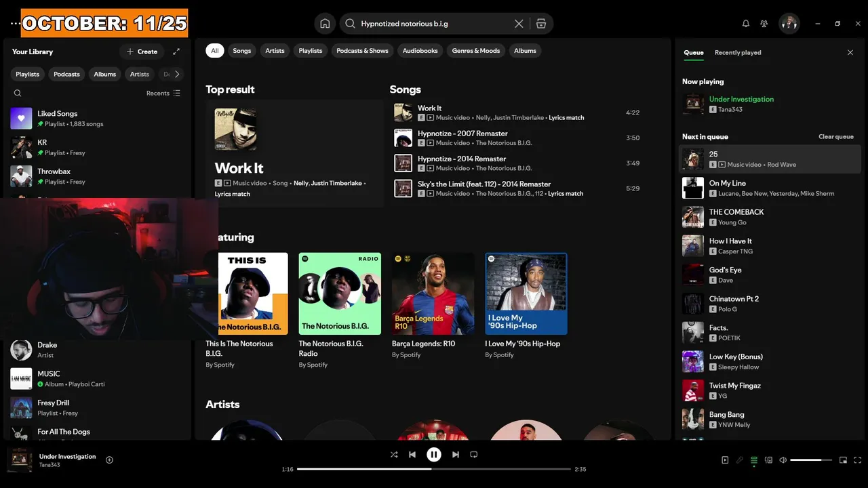Open the Now Playing view icon
The width and height of the screenshot is (868, 488).
click(725, 460)
